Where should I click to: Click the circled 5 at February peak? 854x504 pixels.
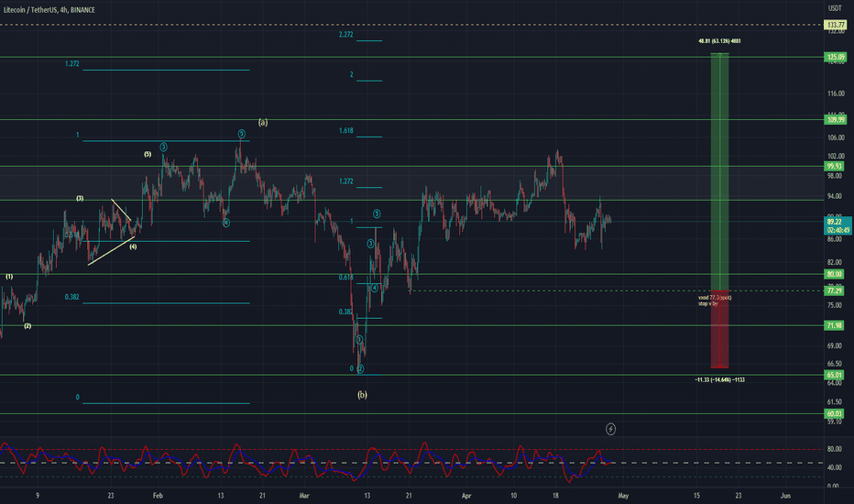[x=241, y=134]
